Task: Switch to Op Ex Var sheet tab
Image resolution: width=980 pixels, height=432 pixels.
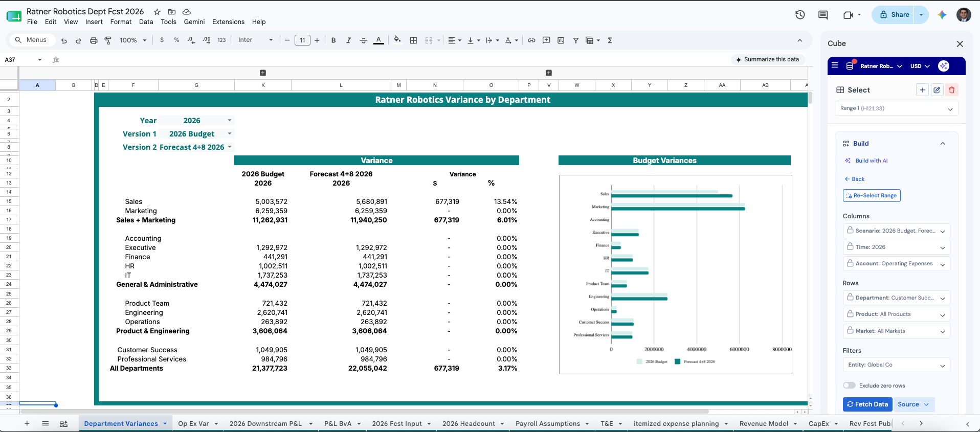Action: pyautogui.click(x=193, y=424)
